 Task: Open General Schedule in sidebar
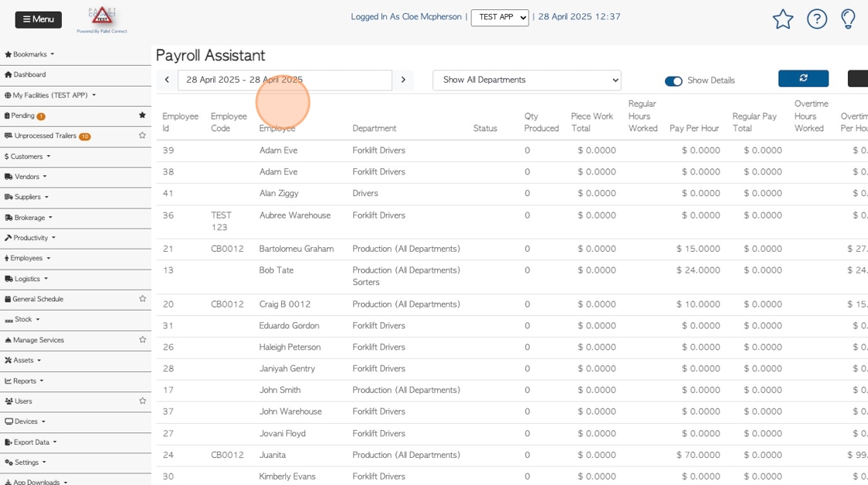34,299
